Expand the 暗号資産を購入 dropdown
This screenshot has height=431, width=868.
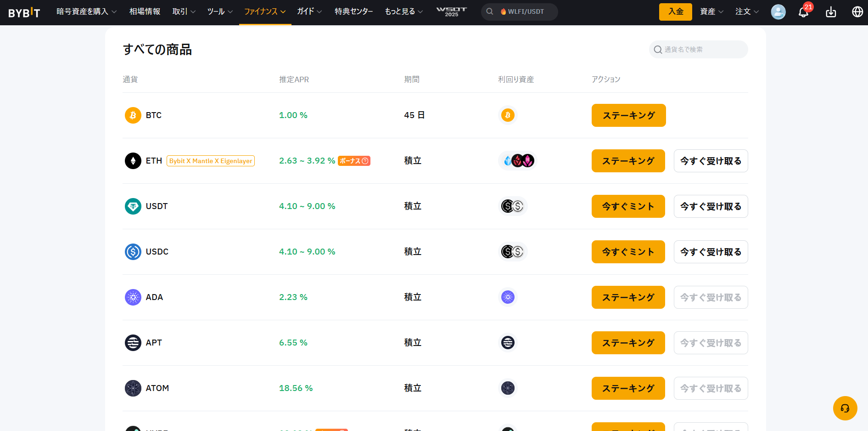86,11
